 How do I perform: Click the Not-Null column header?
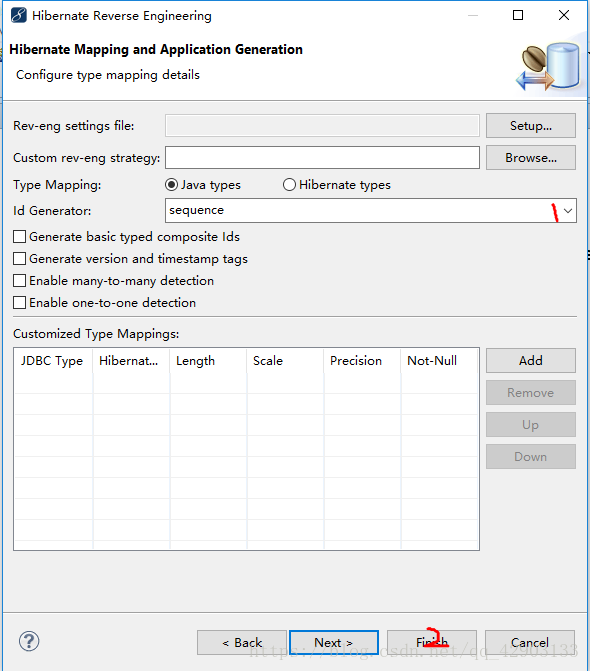(x=439, y=361)
